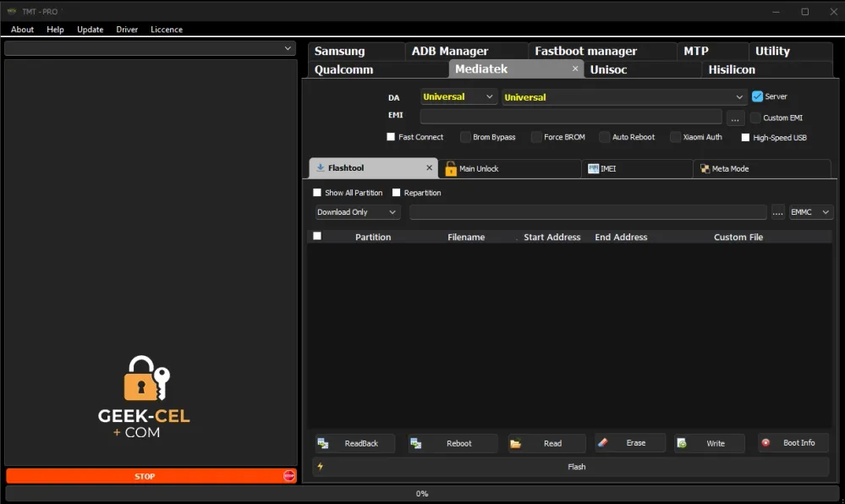Open the Driver menu
The height and width of the screenshot is (504, 845).
[127, 29]
